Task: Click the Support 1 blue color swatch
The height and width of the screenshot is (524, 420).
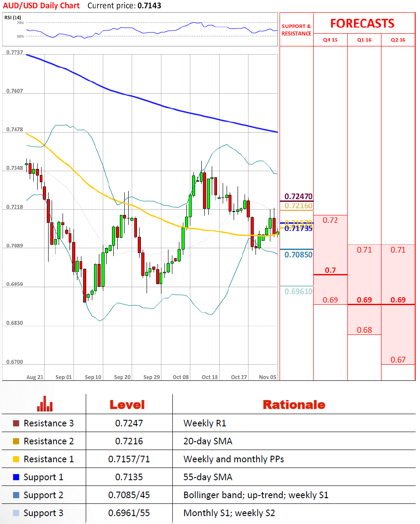Action: tap(16, 477)
